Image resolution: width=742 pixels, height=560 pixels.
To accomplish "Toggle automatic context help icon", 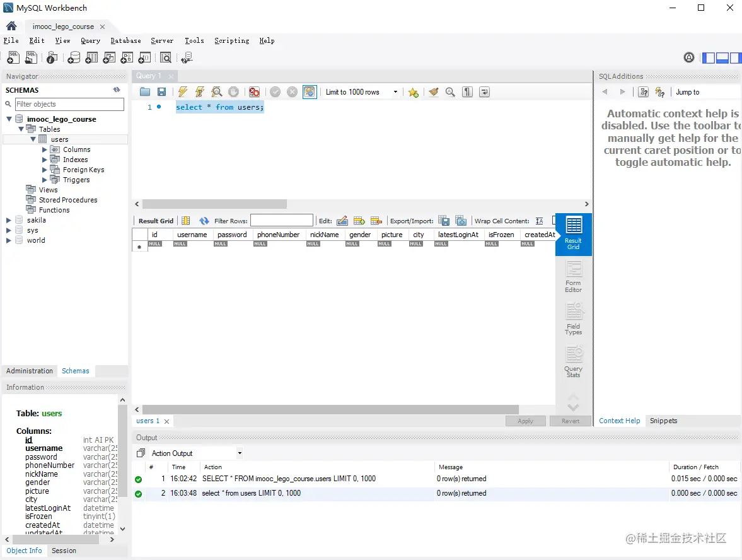I will (660, 92).
